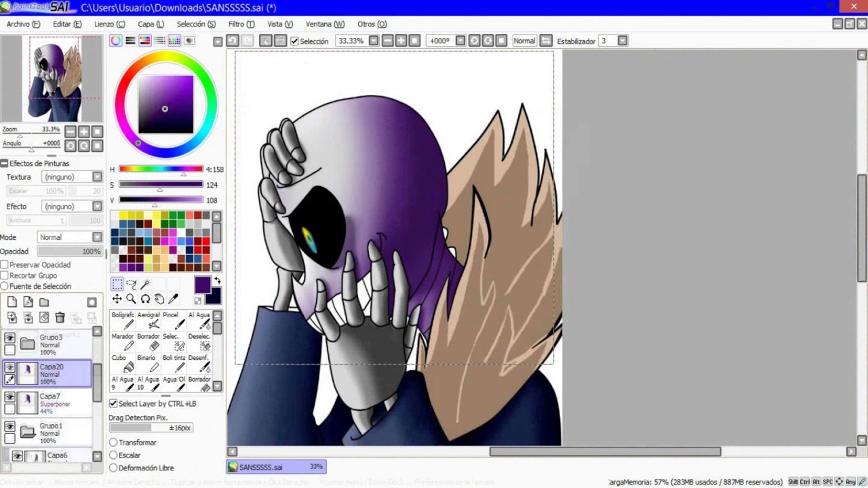The width and height of the screenshot is (868, 488).
Task: Open the Filtro menu
Action: 241,24
